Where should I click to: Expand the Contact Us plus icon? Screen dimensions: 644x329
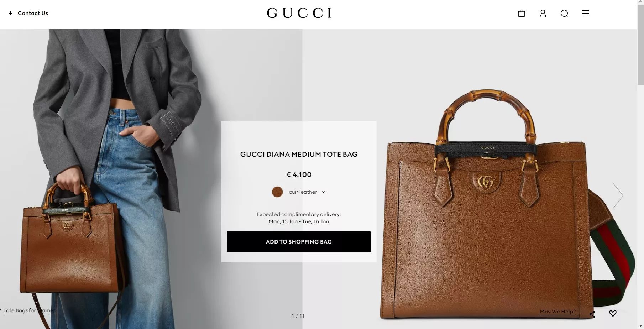click(x=11, y=13)
